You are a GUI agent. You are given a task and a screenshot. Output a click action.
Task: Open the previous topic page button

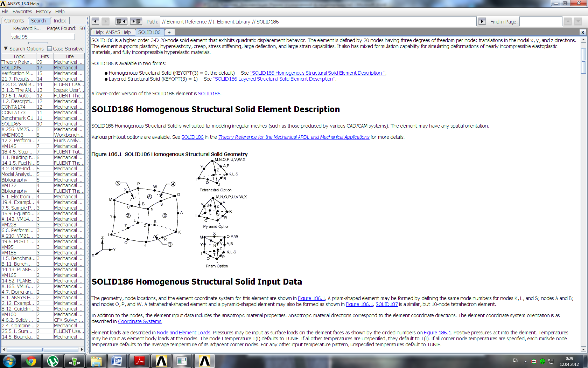(x=121, y=21)
